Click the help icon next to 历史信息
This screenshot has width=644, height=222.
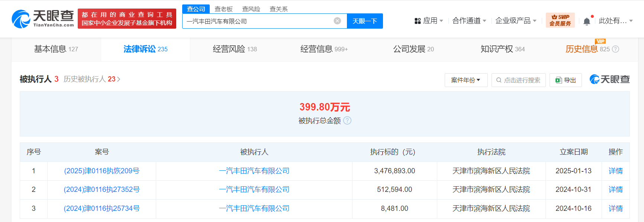point(615,49)
